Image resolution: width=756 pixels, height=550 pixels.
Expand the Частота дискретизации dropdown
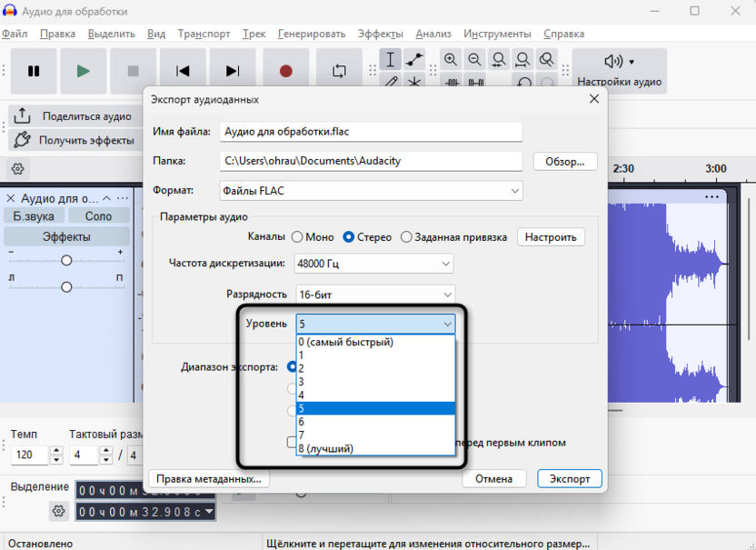click(x=373, y=264)
